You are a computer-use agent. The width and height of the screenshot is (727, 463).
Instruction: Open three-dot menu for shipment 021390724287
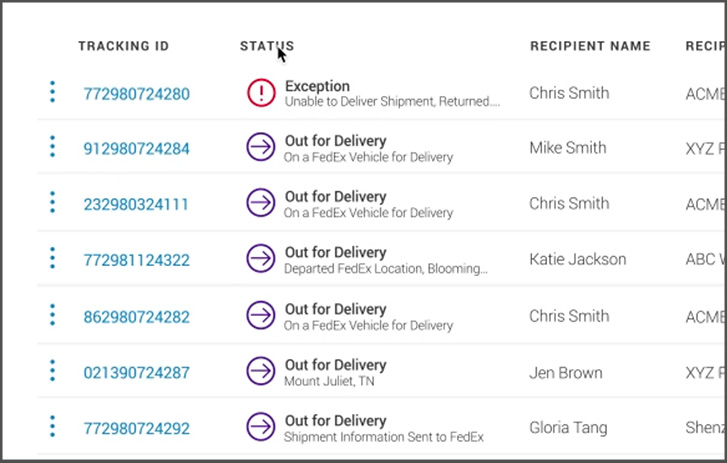[x=52, y=372]
